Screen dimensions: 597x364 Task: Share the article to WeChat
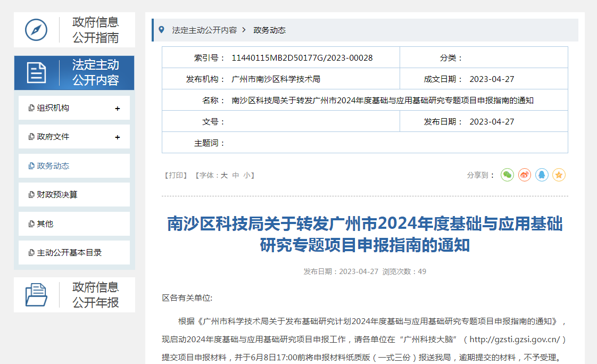[x=507, y=175]
